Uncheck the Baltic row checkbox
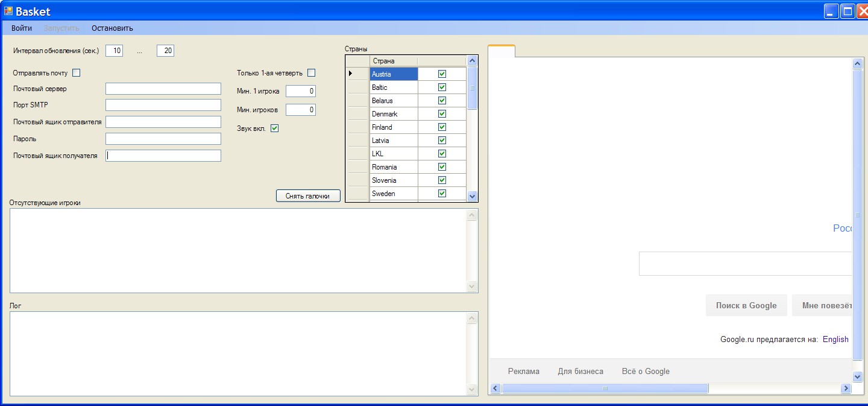The height and width of the screenshot is (406, 868). pyautogui.click(x=442, y=87)
